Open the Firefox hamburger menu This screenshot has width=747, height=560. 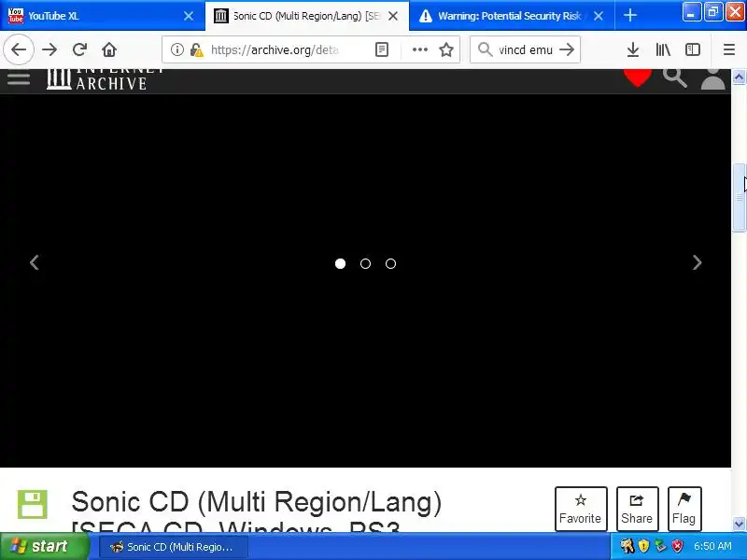coord(729,49)
